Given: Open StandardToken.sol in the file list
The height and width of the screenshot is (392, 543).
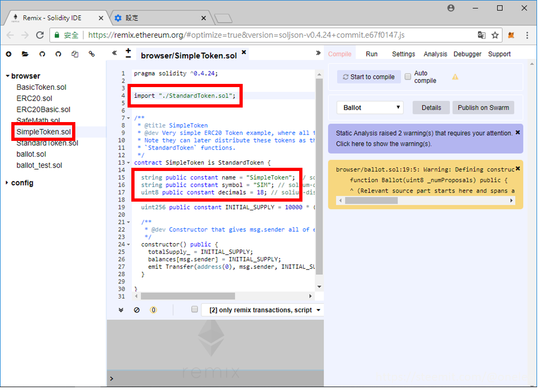Looking at the screenshot, I should (47, 143).
